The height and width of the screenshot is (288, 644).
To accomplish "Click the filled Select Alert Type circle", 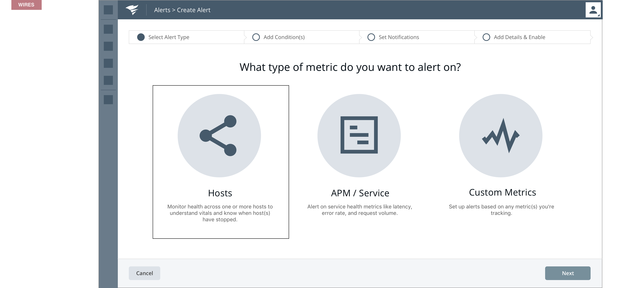I will click(141, 37).
